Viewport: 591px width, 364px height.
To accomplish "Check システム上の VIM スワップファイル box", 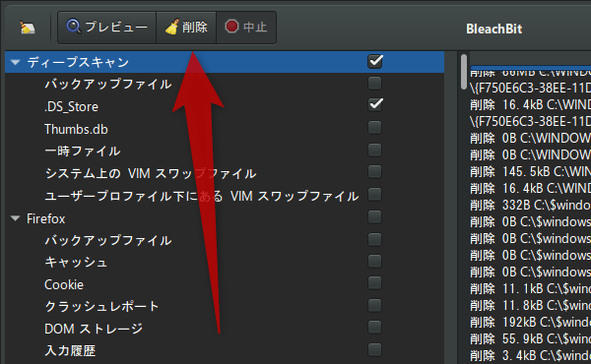I will point(374,171).
